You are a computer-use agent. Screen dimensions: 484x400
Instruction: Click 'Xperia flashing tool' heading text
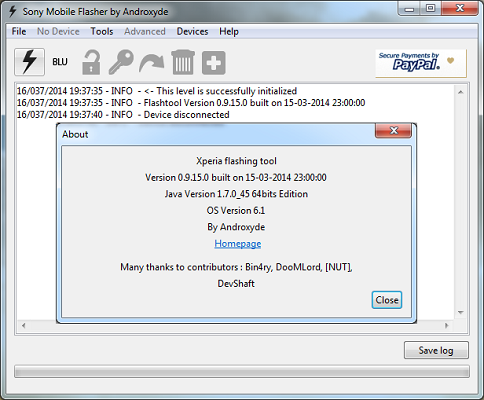click(x=236, y=161)
